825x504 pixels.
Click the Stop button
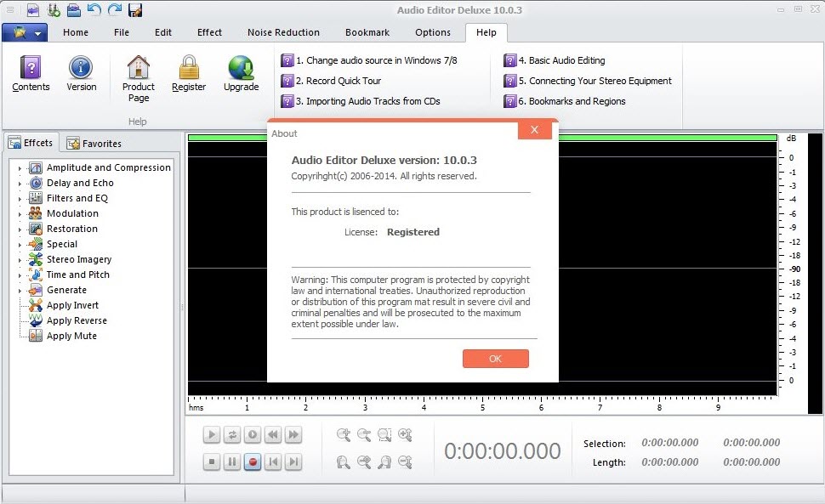[x=212, y=462]
